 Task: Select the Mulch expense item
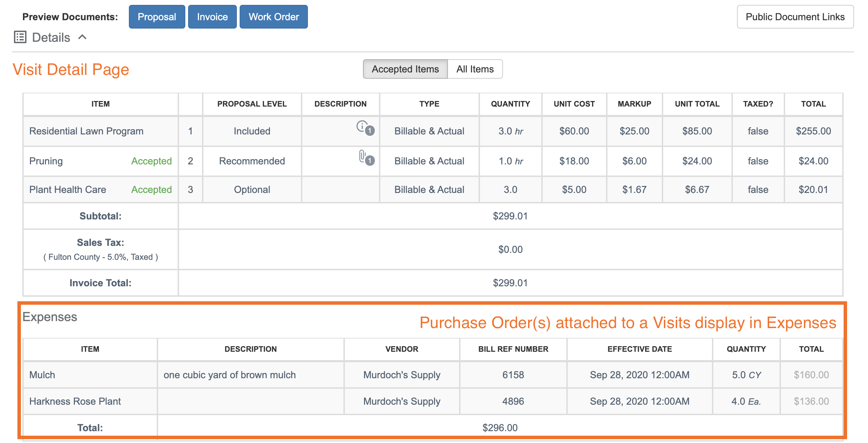click(x=42, y=375)
